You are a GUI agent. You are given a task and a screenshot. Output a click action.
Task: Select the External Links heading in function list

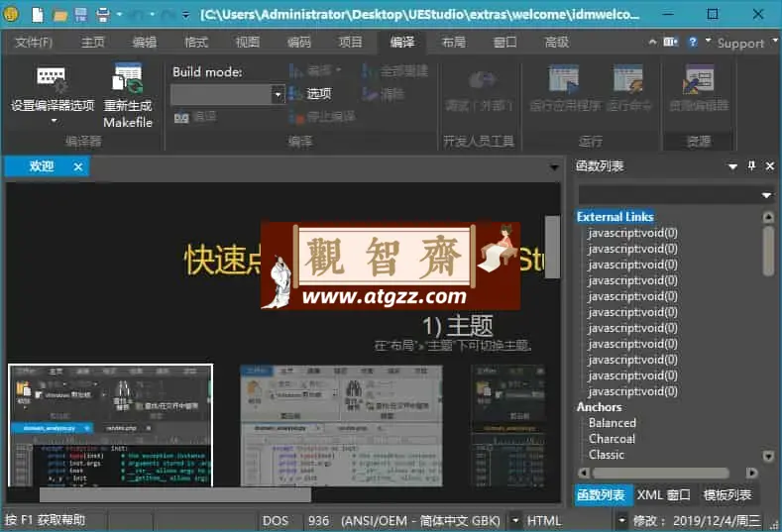pyautogui.click(x=614, y=216)
